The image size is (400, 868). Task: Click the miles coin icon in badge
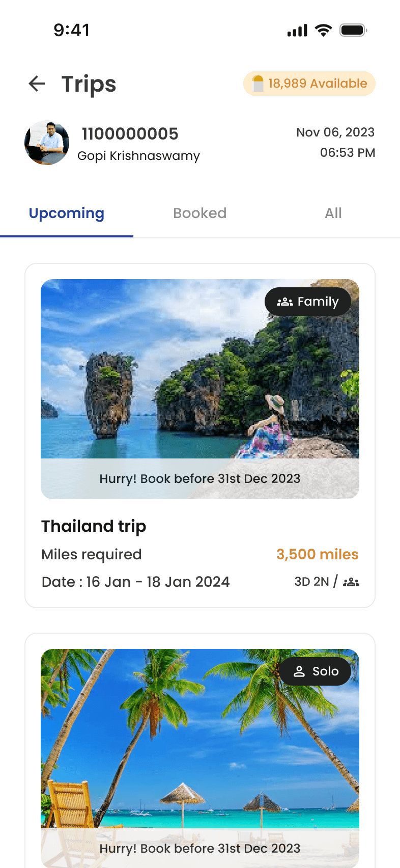[x=258, y=84]
